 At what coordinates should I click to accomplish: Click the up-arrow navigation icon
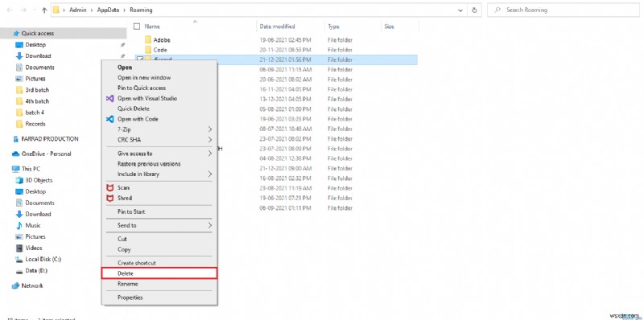[44, 10]
